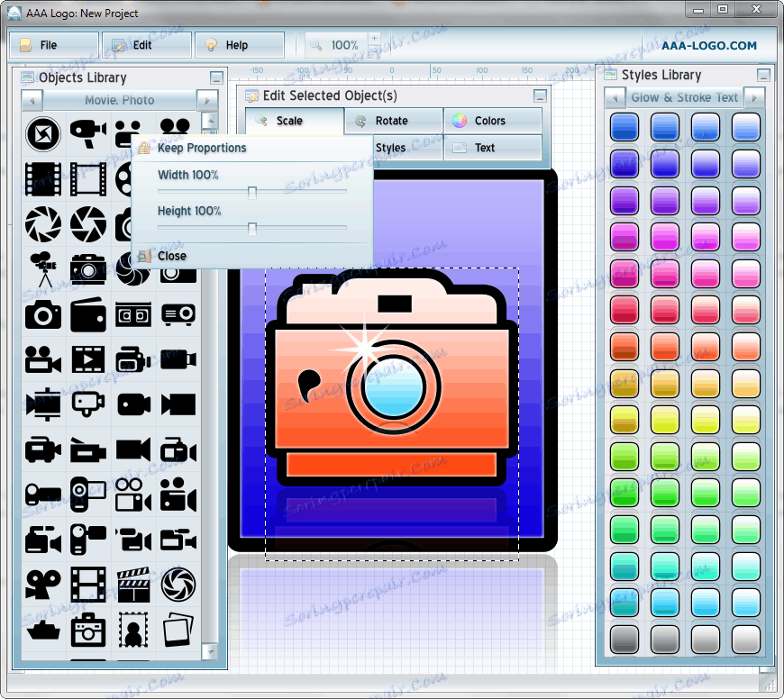784x699 pixels.
Task: Click the zoom plus stepper
Action: pyautogui.click(x=374, y=39)
